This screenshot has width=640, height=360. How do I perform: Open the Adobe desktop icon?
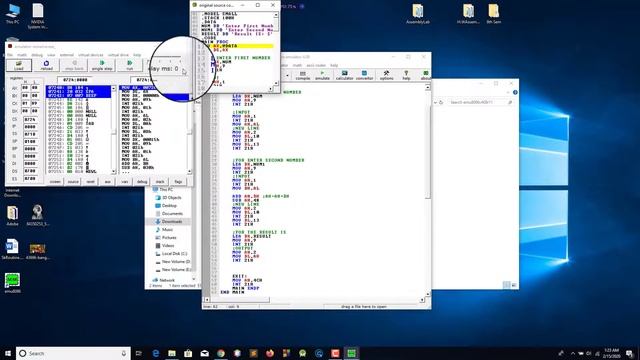(x=12, y=216)
